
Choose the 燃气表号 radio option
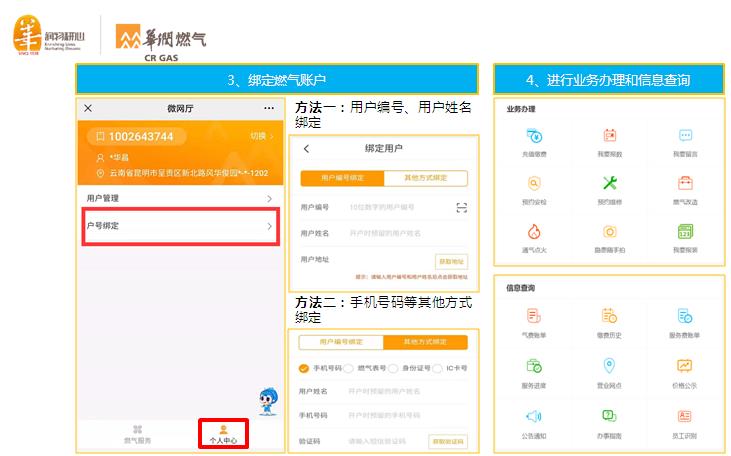(349, 368)
